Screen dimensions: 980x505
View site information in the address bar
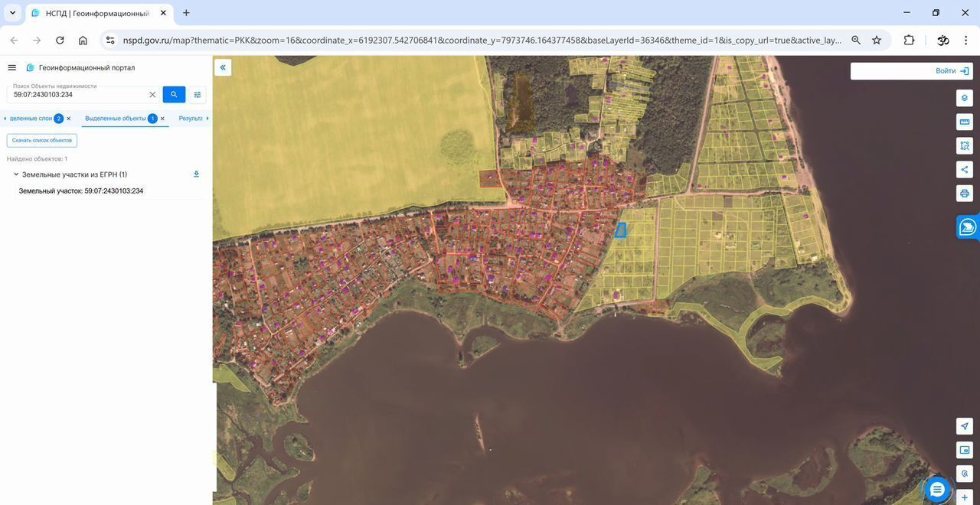point(110,41)
